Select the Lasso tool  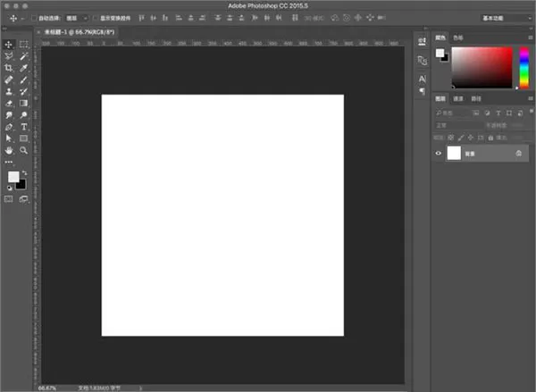point(9,55)
